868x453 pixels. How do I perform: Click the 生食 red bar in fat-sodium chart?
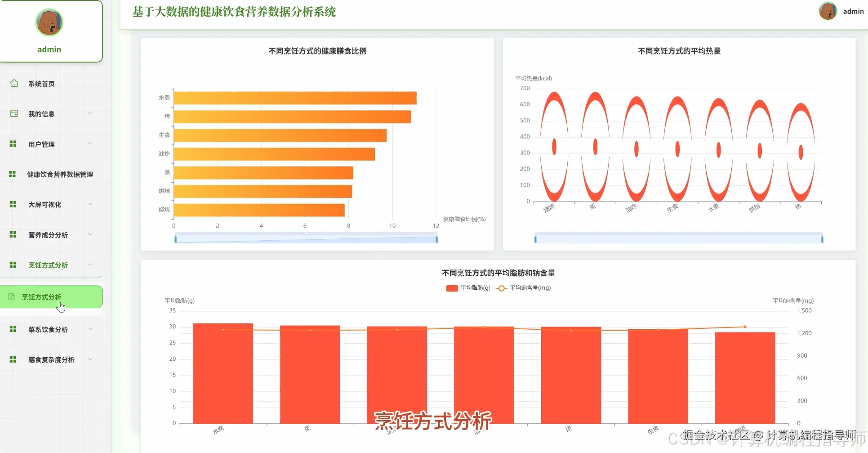point(658,377)
